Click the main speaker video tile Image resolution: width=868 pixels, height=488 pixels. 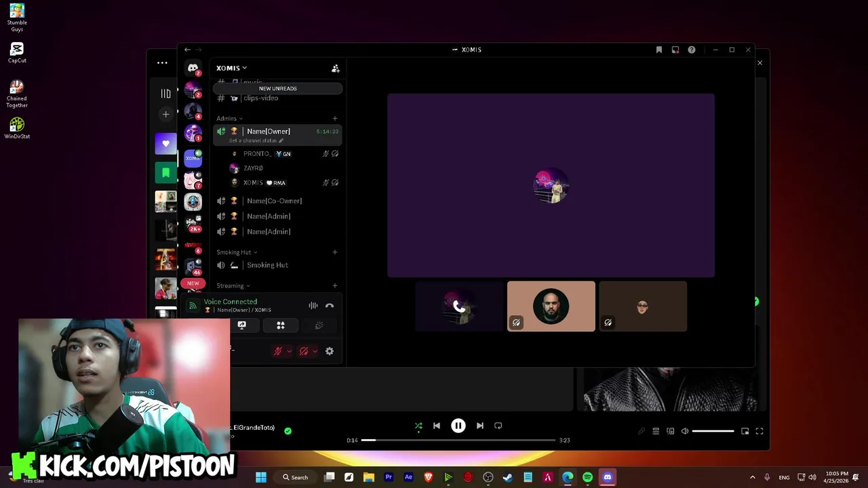[x=551, y=186]
